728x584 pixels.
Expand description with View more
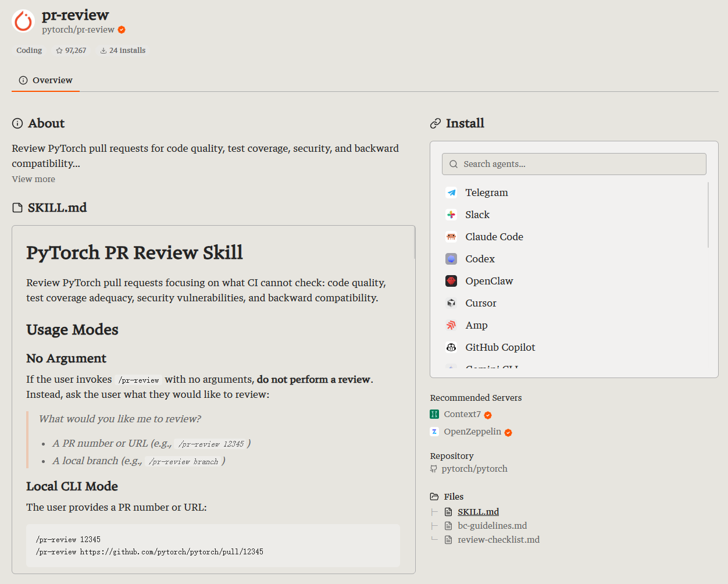click(x=34, y=179)
